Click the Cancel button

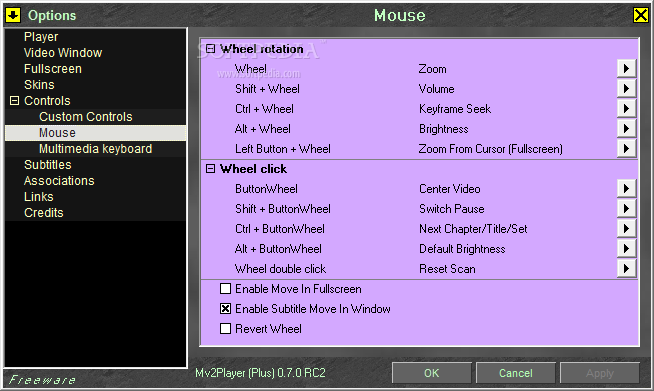(x=516, y=373)
